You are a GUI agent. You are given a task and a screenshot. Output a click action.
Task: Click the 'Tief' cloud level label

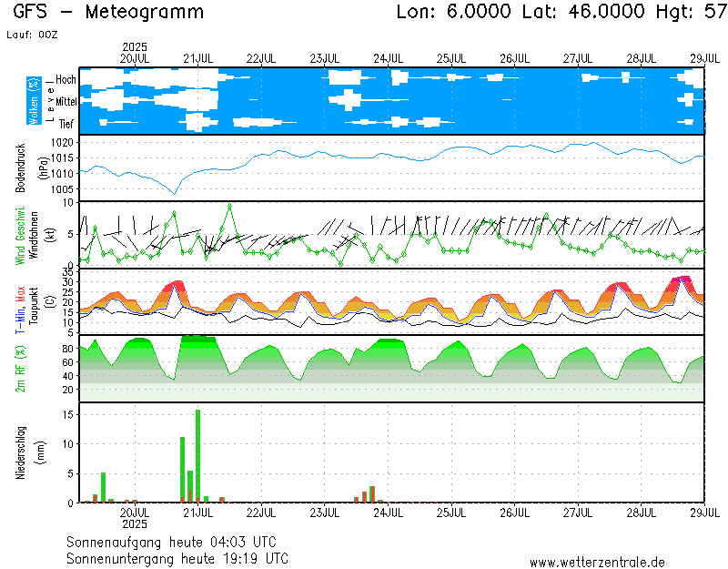tap(66, 124)
